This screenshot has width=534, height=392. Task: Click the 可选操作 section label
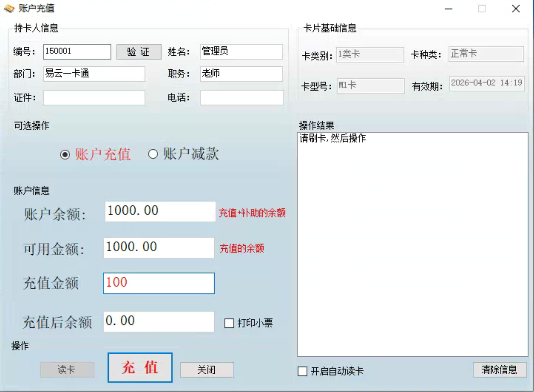tap(32, 126)
